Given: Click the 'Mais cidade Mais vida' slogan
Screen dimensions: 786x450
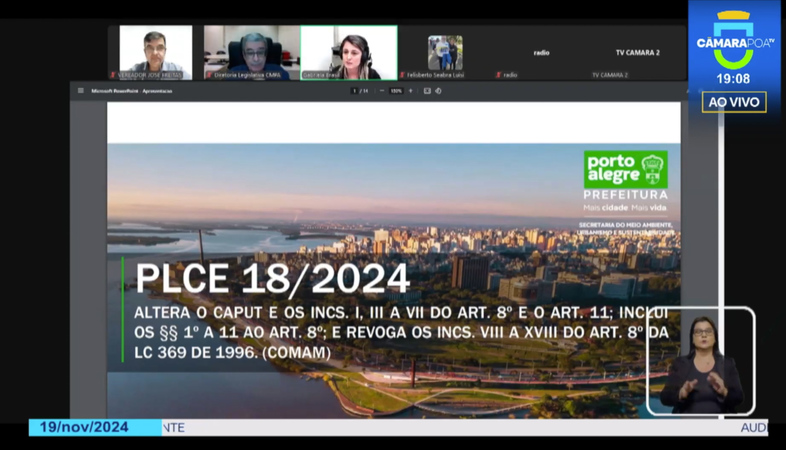Looking at the screenshot, I should 625,207.
